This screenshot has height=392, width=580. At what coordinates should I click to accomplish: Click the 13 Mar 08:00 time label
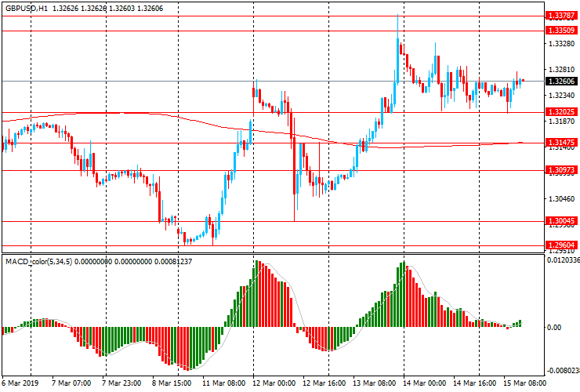click(374, 384)
